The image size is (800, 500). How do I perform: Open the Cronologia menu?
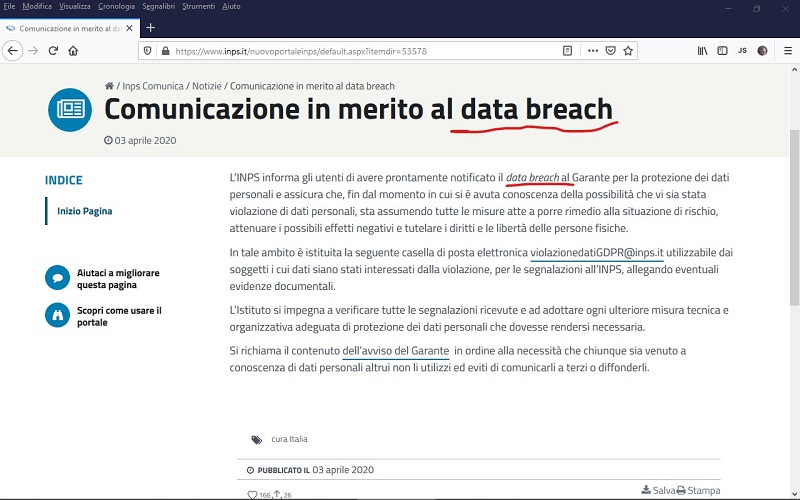coord(116,7)
